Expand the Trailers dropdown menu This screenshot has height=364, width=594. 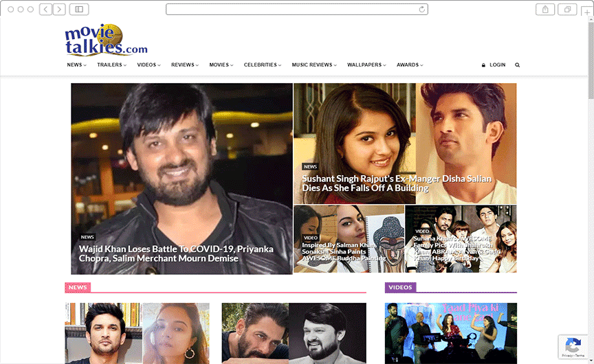click(x=112, y=65)
